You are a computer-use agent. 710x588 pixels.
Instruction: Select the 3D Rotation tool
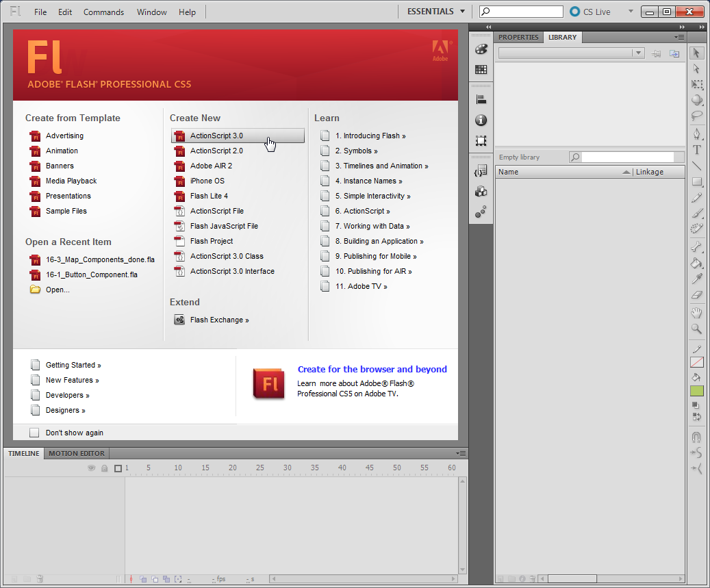click(x=696, y=100)
